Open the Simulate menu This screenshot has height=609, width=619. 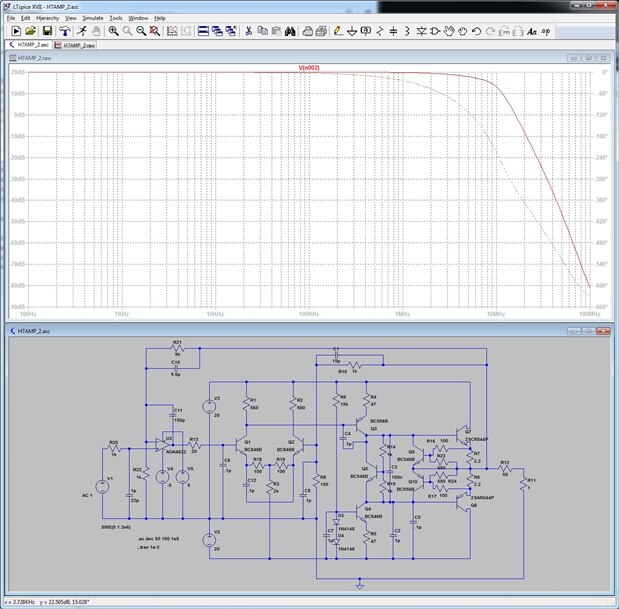coord(92,18)
